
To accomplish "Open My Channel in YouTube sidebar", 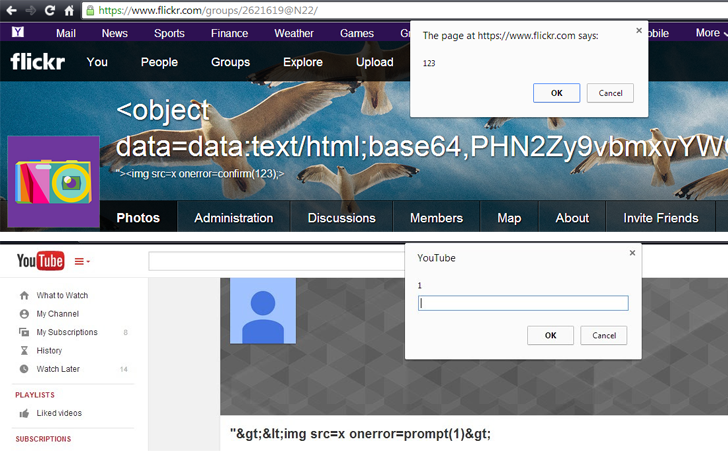I will point(58,314).
